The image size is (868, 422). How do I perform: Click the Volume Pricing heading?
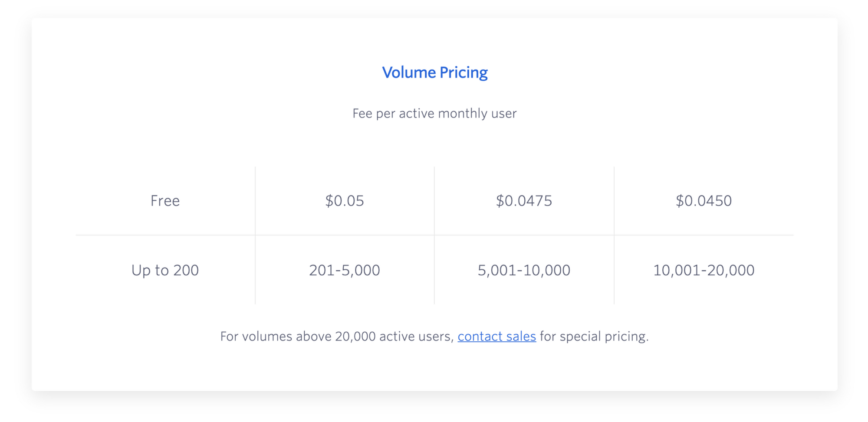pyautogui.click(x=434, y=72)
